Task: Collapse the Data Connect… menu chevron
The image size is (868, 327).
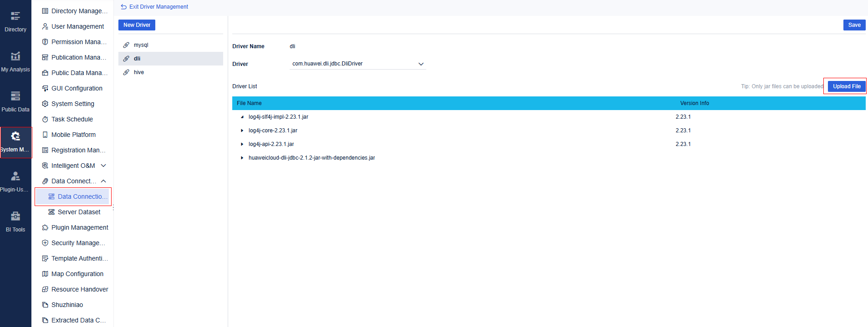Action: pos(103,181)
